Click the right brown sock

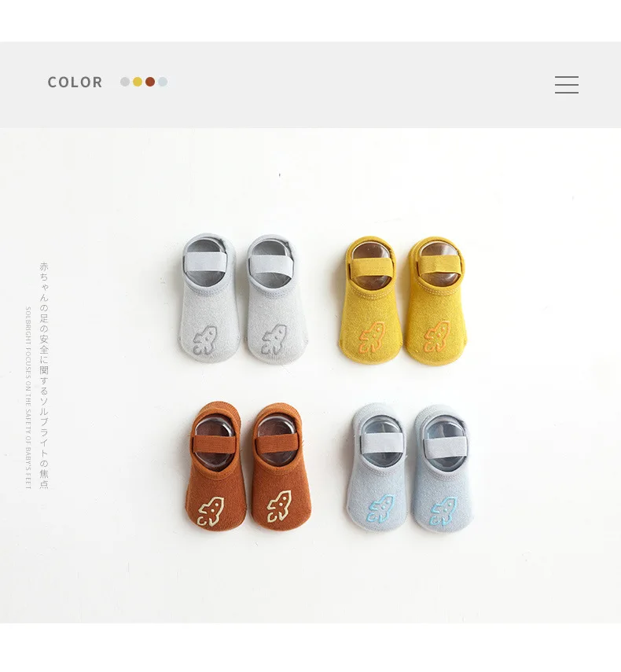[280, 467]
